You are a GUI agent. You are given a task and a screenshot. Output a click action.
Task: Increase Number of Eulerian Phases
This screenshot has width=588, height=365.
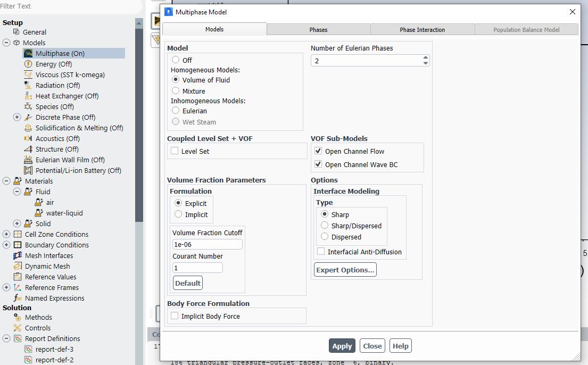tap(425, 58)
